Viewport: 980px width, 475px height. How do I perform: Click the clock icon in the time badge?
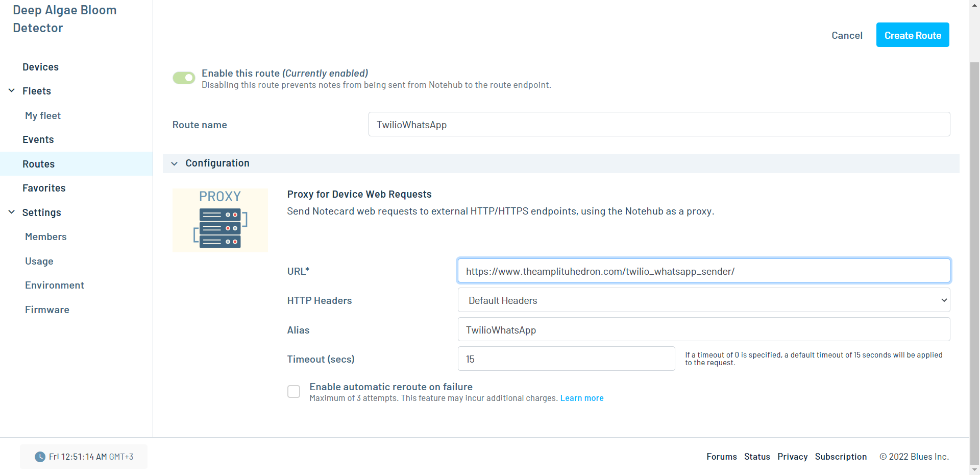40,457
